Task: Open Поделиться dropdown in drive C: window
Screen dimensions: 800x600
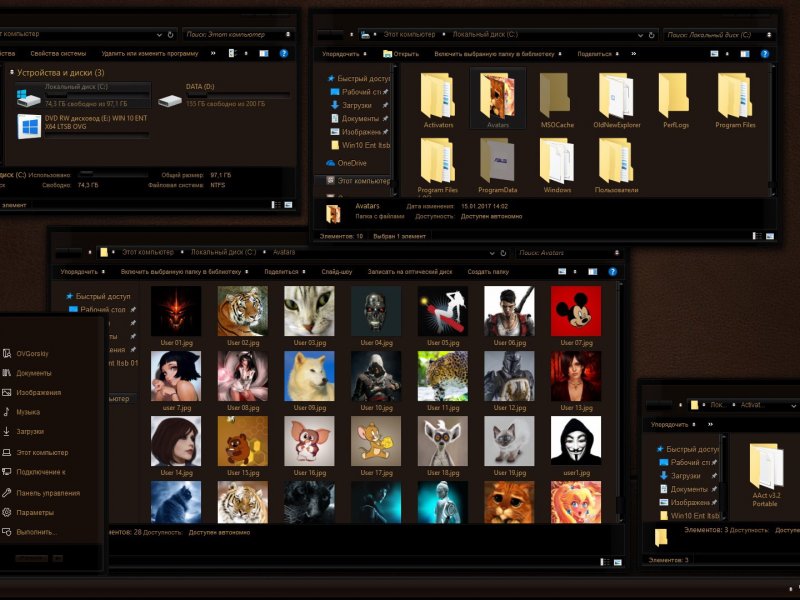Action: tap(598, 54)
